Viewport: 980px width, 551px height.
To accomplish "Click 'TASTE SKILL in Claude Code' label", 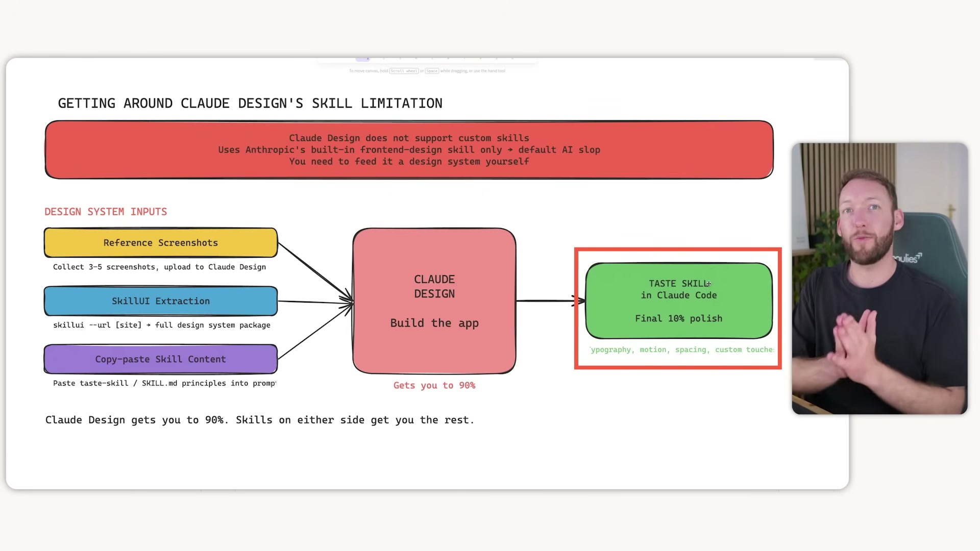I will point(679,289).
